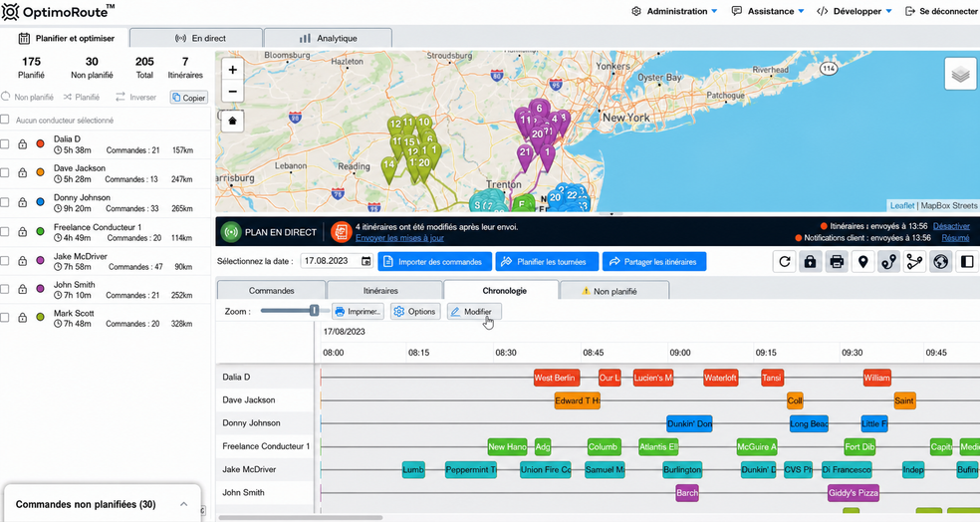980x522 pixels.
Task: Switch to the Itinéraires tab
Action: tap(380, 291)
